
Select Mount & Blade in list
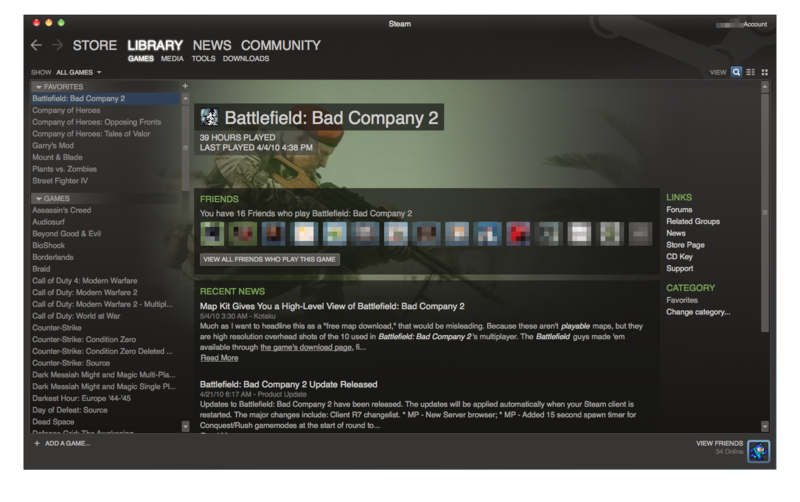coord(106,157)
